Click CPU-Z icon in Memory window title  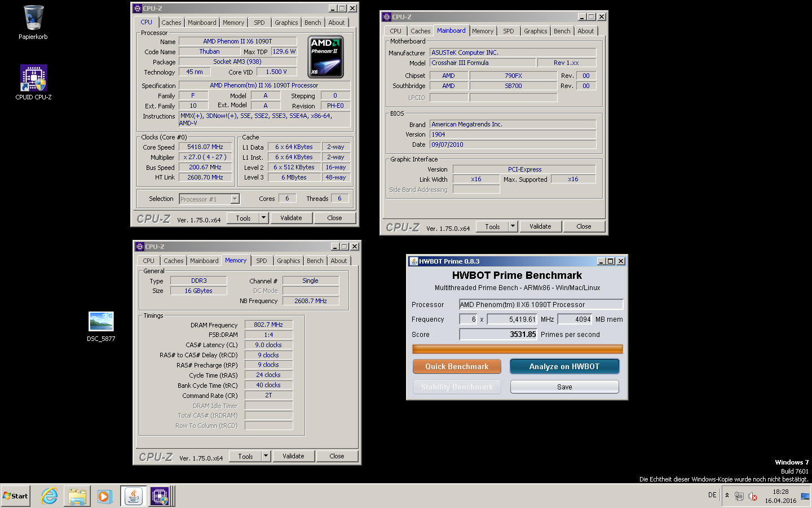pyautogui.click(x=140, y=247)
